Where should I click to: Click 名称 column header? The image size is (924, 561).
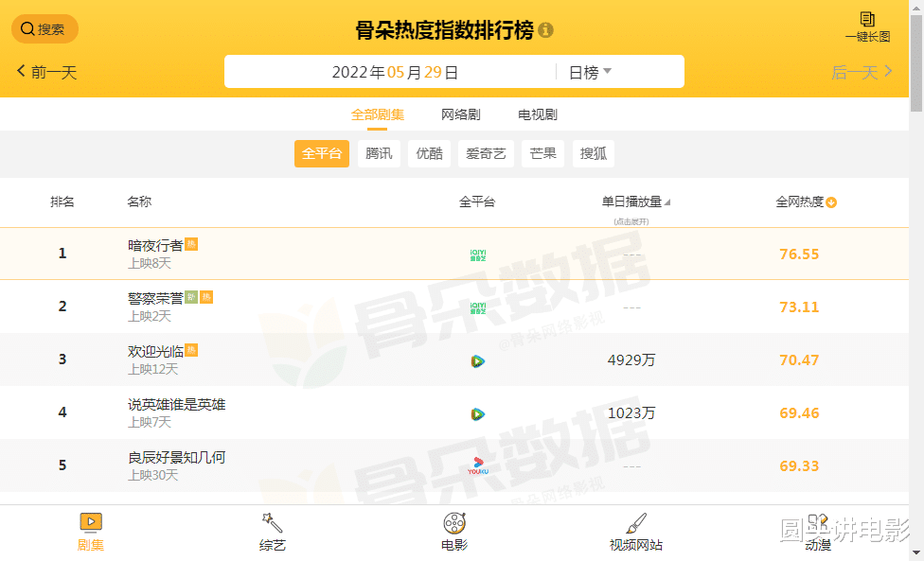(x=139, y=202)
